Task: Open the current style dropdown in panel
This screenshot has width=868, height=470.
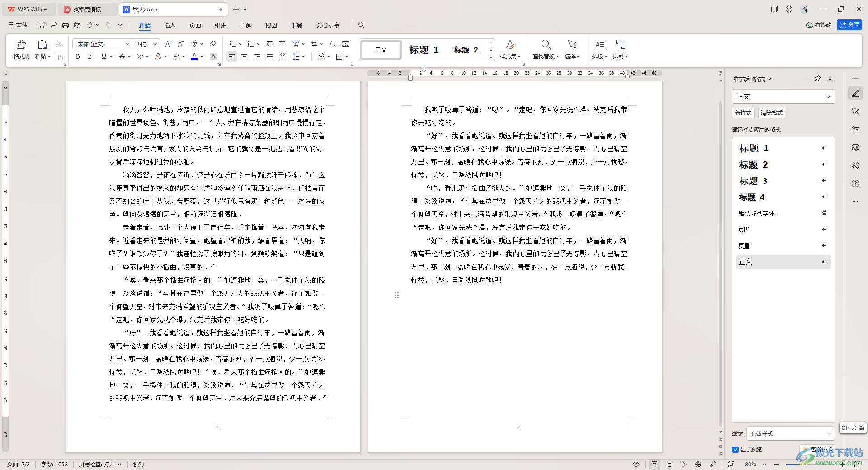Action: click(783, 96)
